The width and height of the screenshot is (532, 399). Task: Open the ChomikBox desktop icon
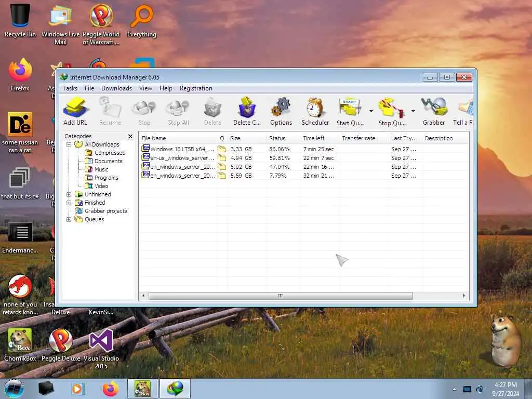(x=20, y=345)
